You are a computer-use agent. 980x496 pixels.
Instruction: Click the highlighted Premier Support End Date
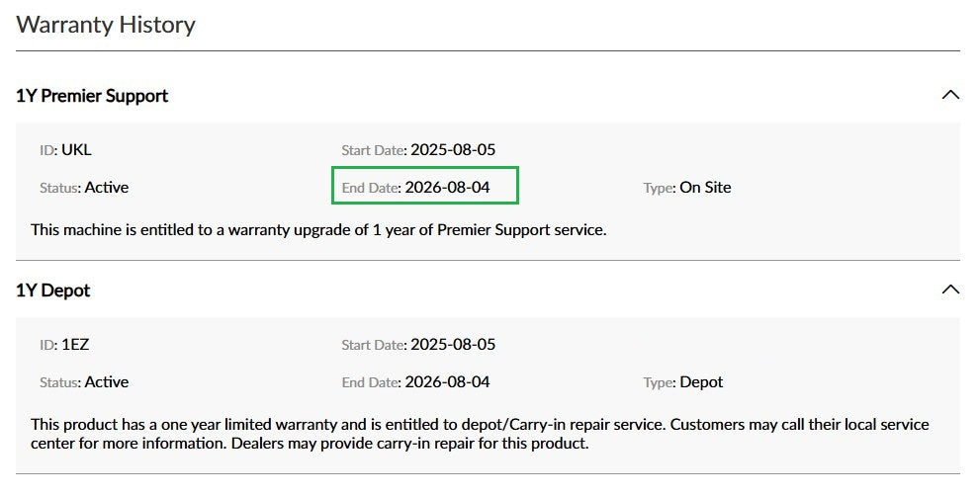coord(447,187)
